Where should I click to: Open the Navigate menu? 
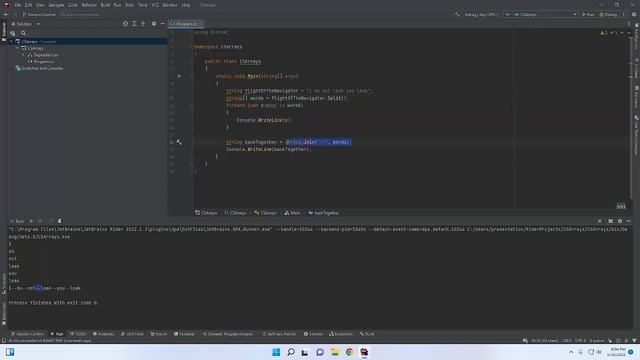[56, 5]
